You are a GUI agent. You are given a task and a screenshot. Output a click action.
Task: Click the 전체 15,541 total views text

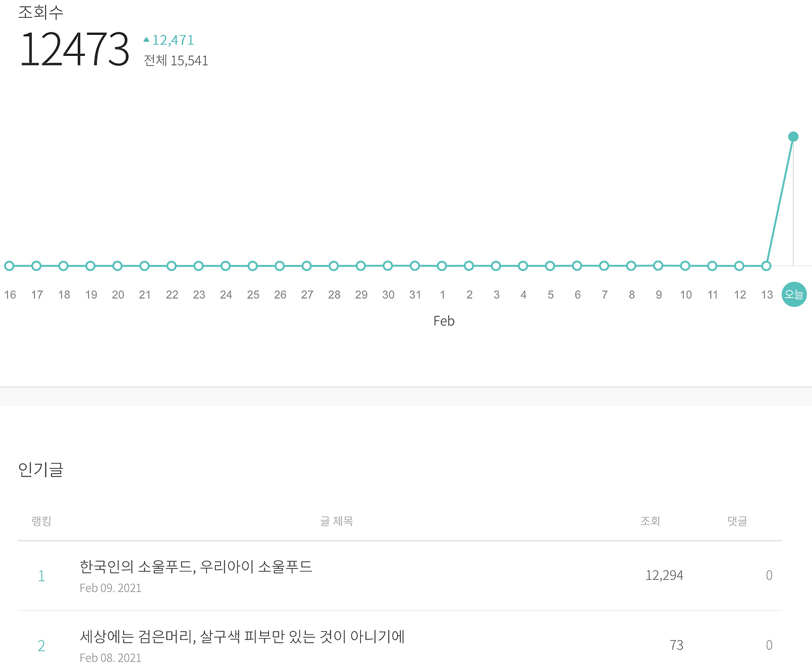[175, 60]
